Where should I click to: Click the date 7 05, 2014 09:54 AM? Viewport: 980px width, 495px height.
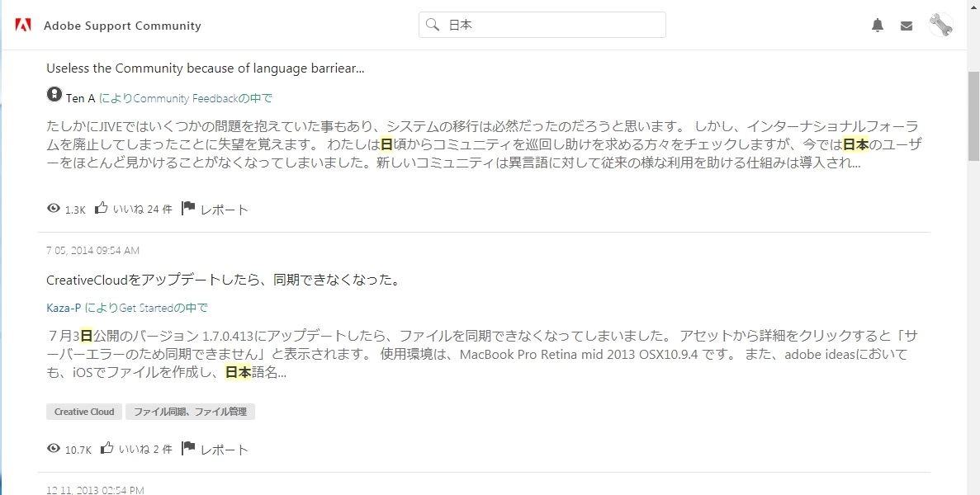coord(92,250)
